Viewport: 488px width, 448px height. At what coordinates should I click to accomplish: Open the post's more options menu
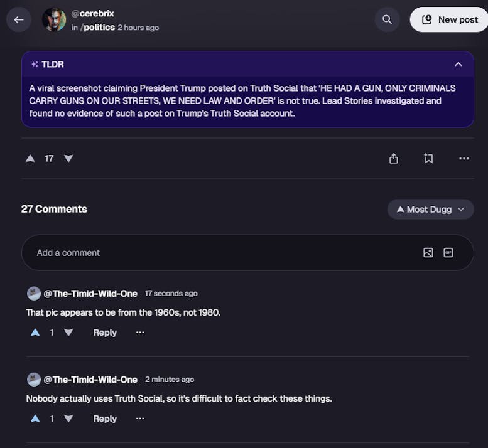coord(464,159)
